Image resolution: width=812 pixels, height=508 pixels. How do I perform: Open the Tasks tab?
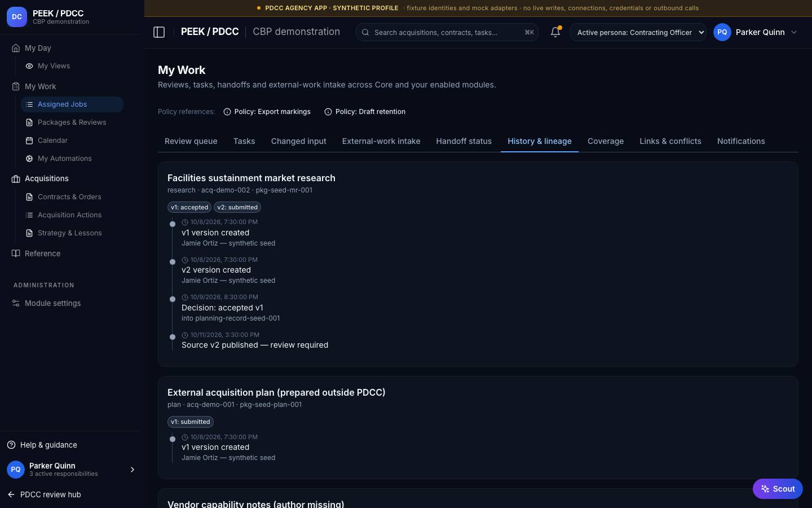coord(244,141)
